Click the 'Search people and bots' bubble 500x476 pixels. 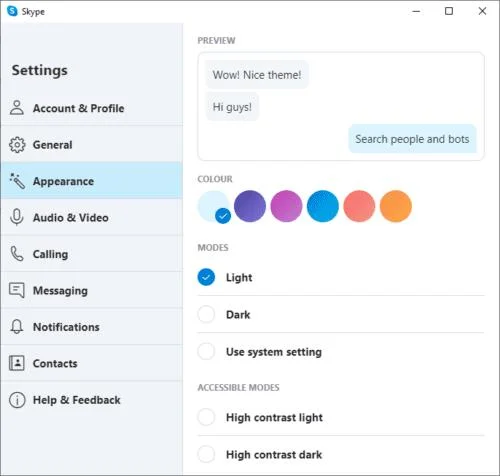(x=412, y=139)
